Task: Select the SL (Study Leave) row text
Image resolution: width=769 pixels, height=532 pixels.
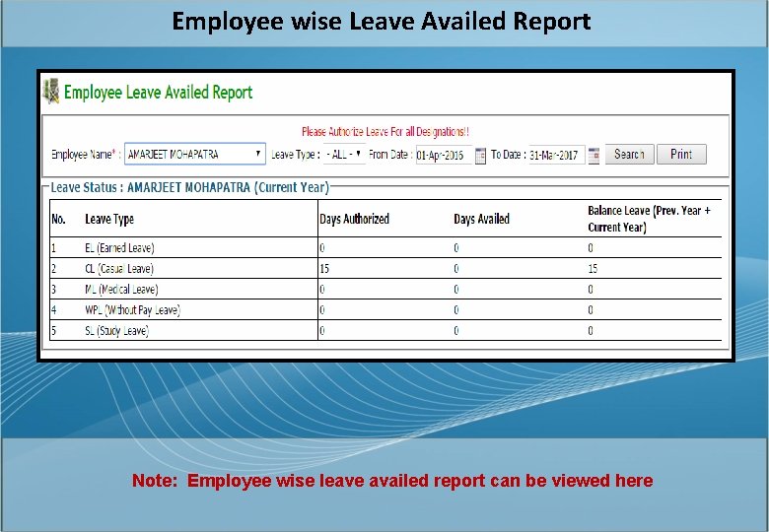Action: (116, 331)
